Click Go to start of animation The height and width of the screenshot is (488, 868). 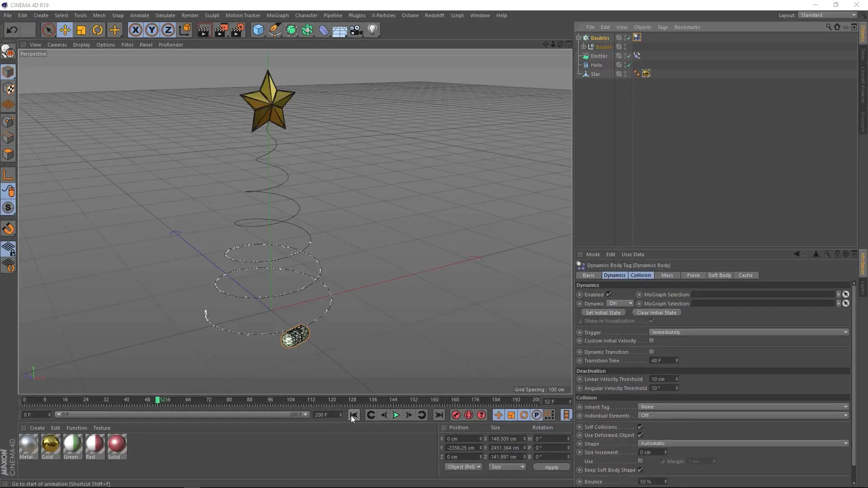point(354,415)
